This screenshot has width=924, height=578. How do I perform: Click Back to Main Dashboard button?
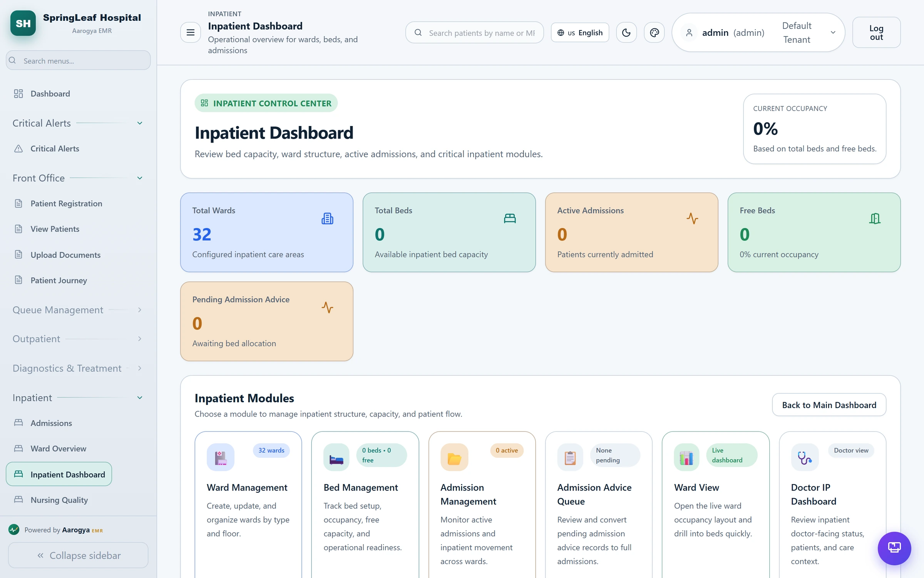[829, 405]
